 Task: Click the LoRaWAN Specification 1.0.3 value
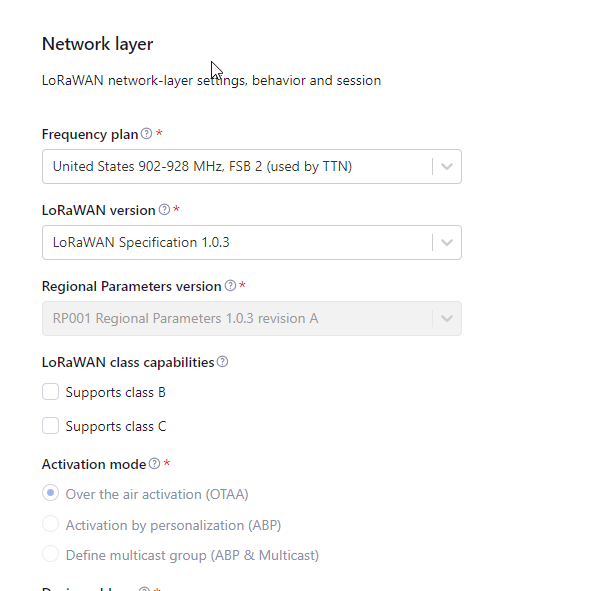141,243
